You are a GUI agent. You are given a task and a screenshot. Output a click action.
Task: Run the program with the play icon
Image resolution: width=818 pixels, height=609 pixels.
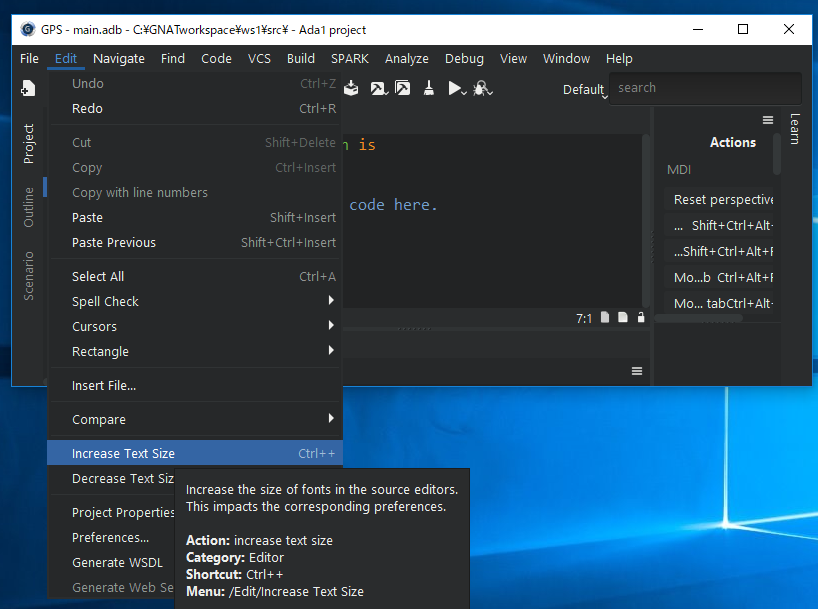[x=457, y=88]
